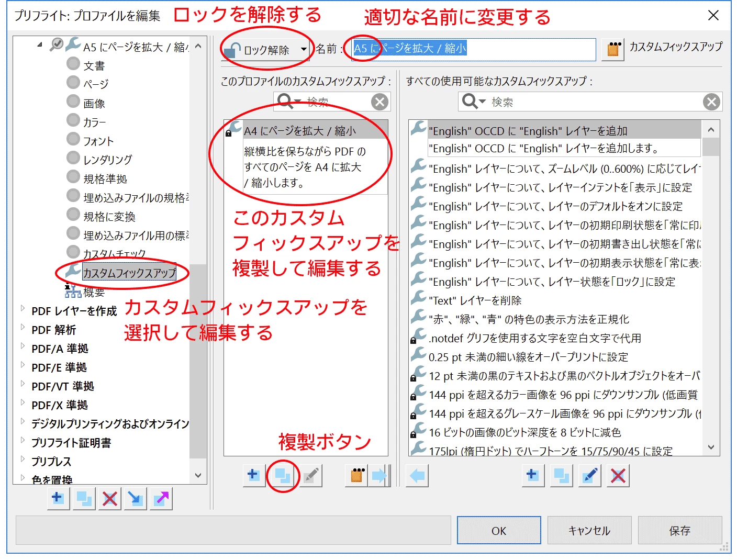
Task: Select the 144 ppi を超えるカラー画像 downsample fixup
Action: click(563, 395)
